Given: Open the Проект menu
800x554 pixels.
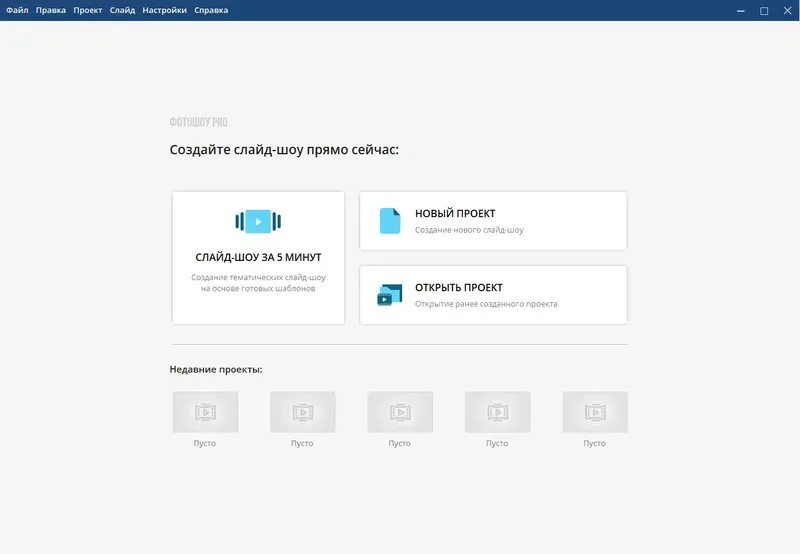Looking at the screenshot, I should tap(87, 10).
